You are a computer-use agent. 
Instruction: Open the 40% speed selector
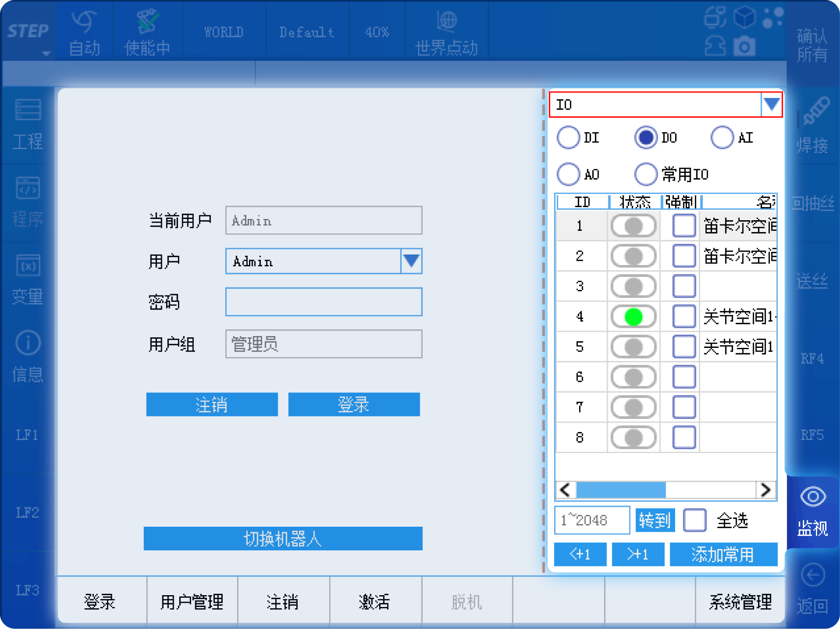pos(377,32)
